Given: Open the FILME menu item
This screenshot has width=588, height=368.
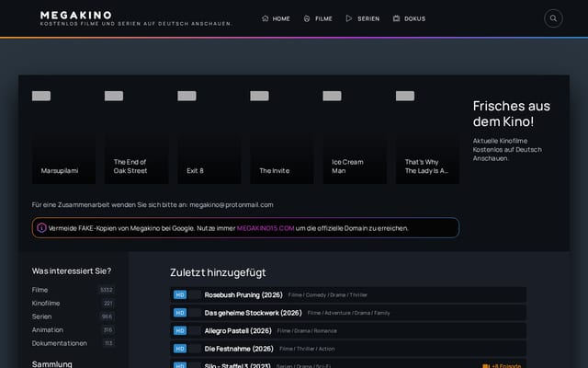Looking at the screenshot, I should pos(318,18).
